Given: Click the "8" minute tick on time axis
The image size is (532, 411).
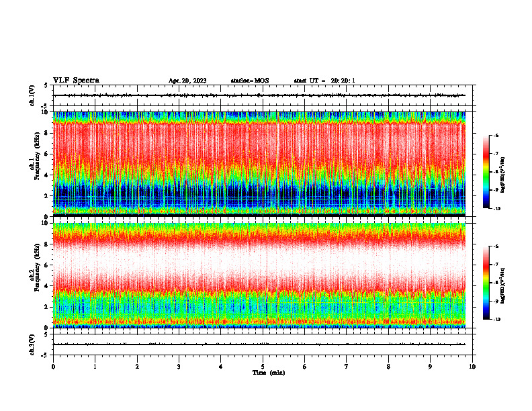Looking at the screenshot, I should click(x=388, y=367).
